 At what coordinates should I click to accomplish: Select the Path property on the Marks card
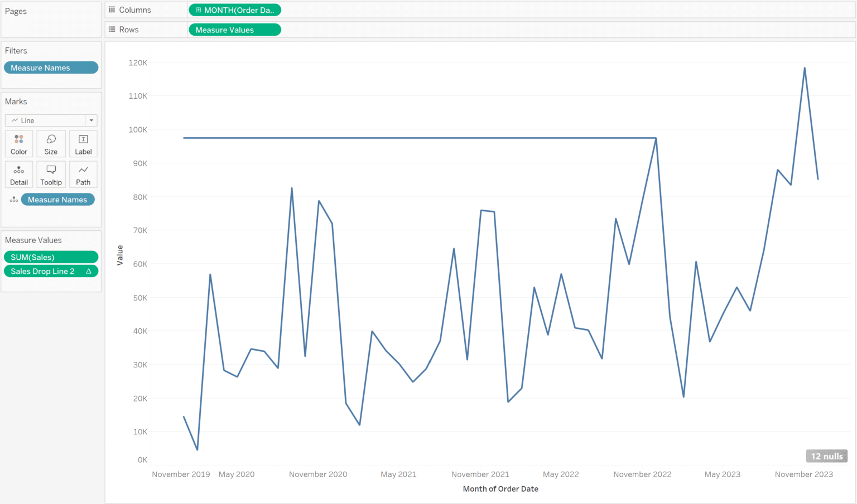(83, 174)
